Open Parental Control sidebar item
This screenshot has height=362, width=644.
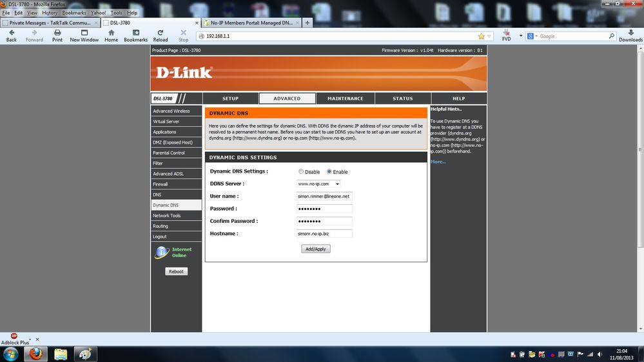pyautogui.click(x=176, y=153)
